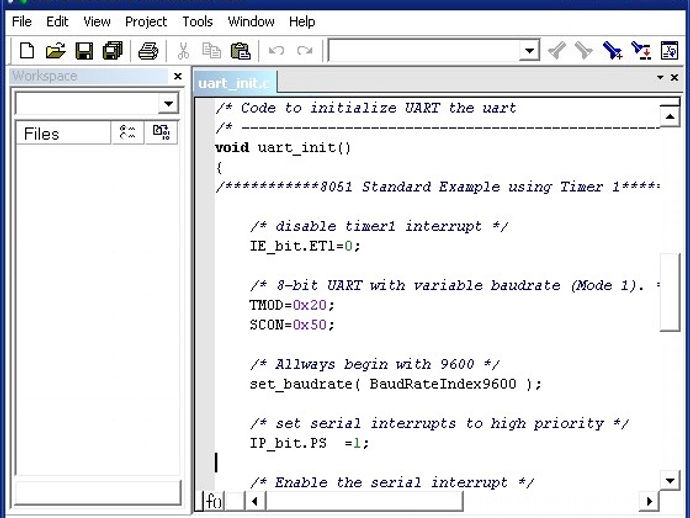Open the Project menu
This screenshot has width=690, height=518.
click(x=146, y=22)
